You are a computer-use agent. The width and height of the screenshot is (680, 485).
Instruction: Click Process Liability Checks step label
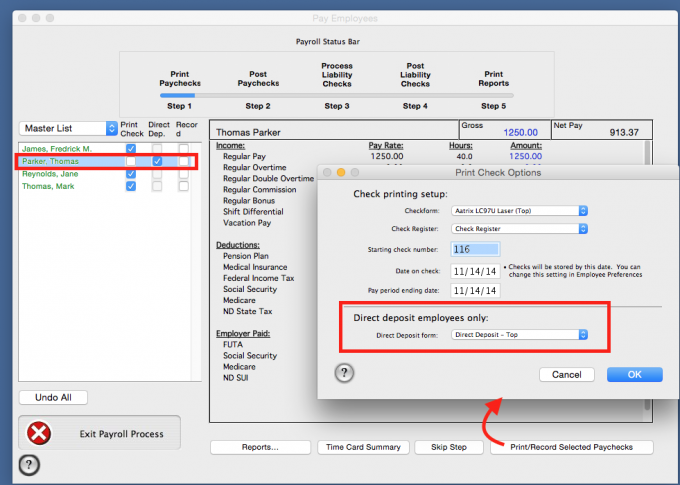pos(337,75)
